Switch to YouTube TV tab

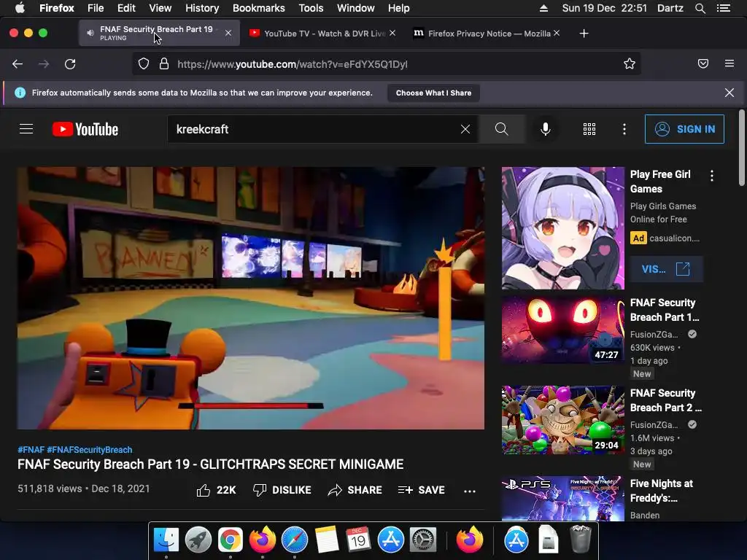[322, 34]
